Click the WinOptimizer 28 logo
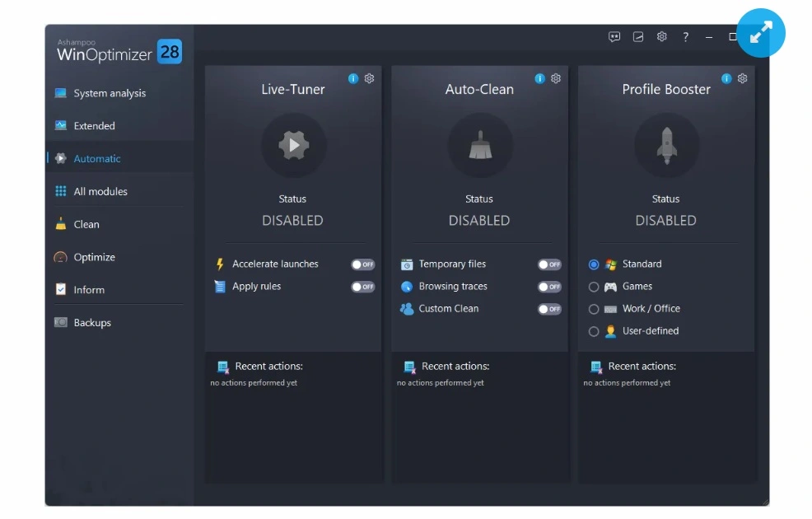 (x=119, y=52)
